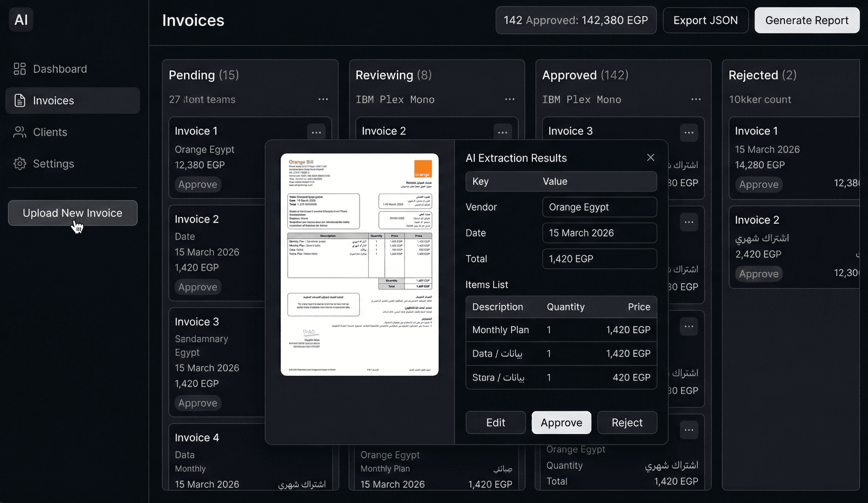Approve the invoice in extraction dialog
This screenshot has width=868, height=503.
pos(561,423)
